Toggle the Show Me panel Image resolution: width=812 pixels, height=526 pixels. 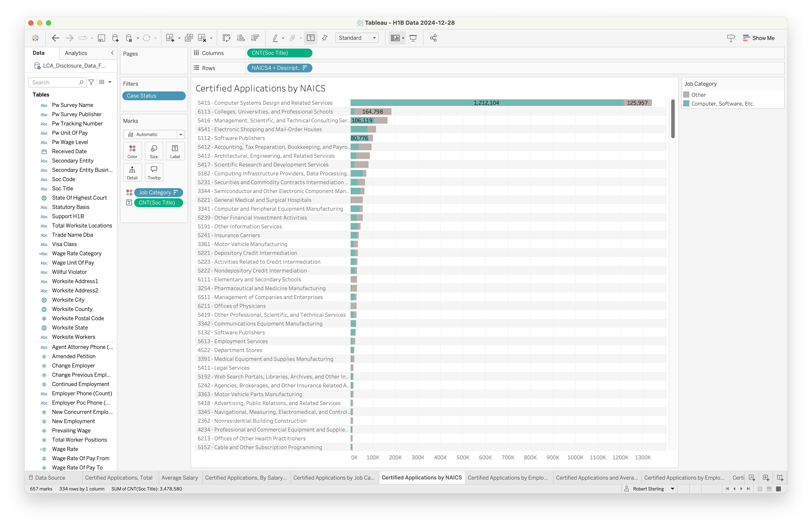coord(759,38)
